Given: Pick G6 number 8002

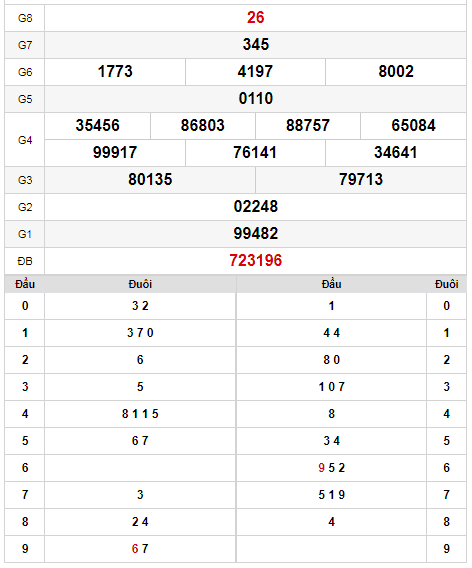Looking at the screenshot, I should (x=396, y=71).
